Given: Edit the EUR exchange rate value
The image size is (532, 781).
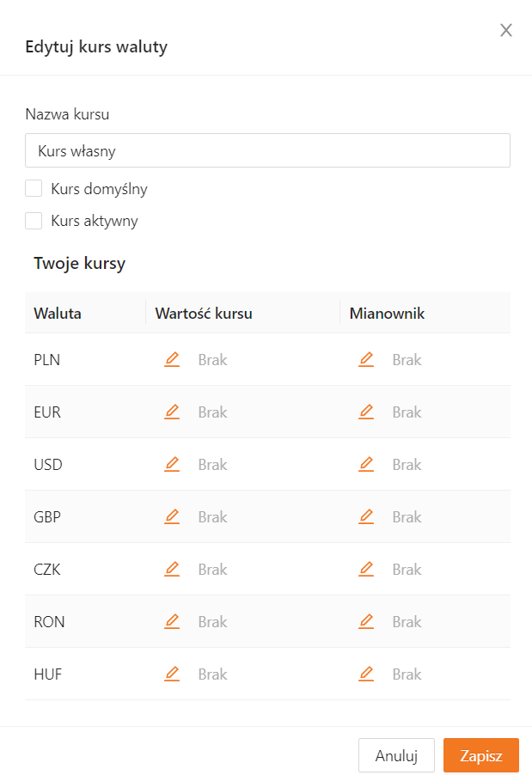Looking at the screenshot, I should (172, 412).
